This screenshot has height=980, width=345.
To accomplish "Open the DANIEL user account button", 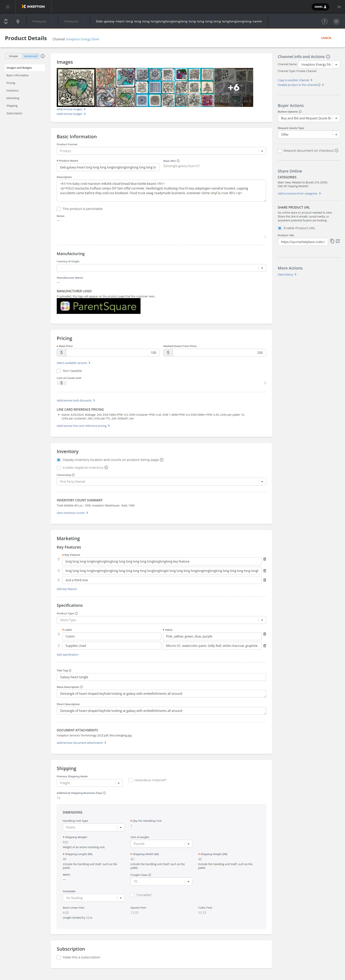I will pos(320,6).
